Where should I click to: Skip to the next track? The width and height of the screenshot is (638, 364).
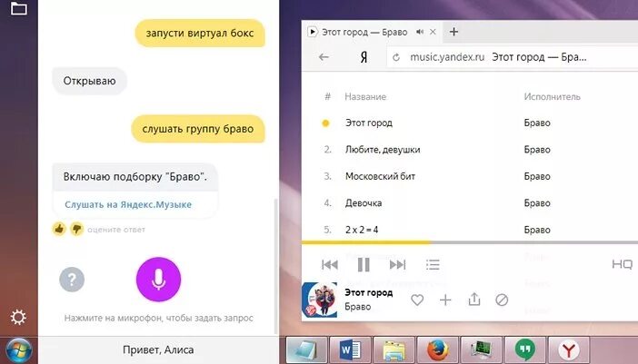coord(397,265)
